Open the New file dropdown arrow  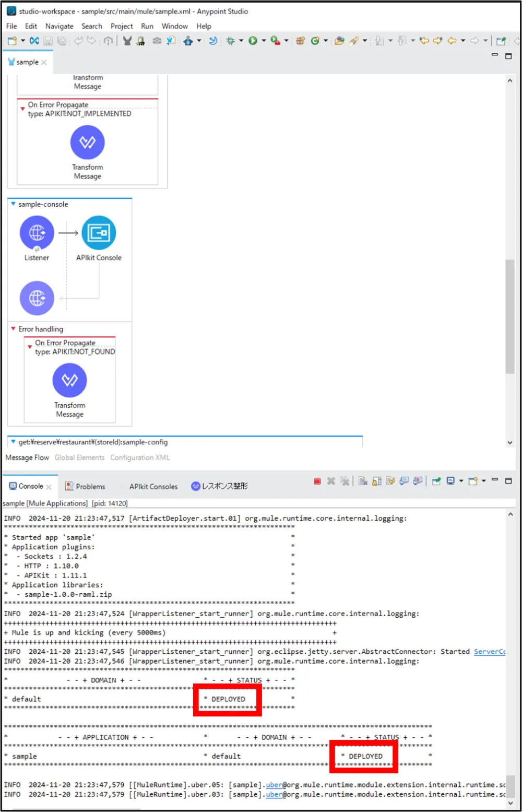[x=23, y=41]
